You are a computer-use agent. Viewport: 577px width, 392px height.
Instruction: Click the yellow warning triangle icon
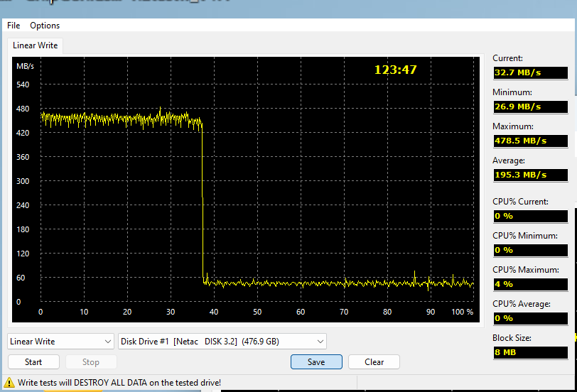click(x=9, y=383)
